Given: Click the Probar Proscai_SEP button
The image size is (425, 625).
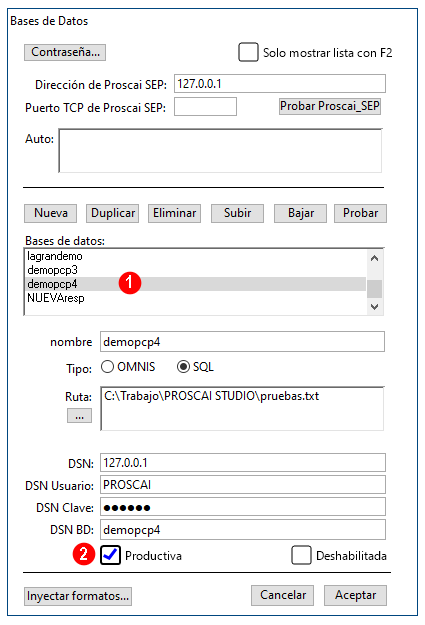Looking at the screenshot, I should tap(330, 106).
